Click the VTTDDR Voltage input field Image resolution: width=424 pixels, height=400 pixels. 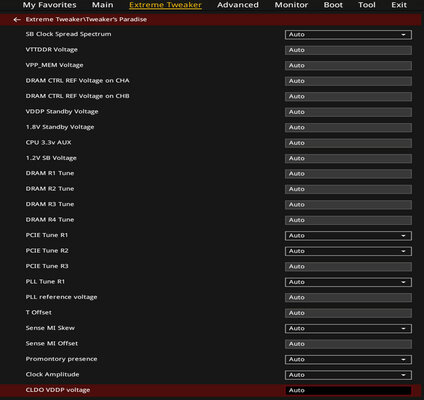click(348, 50)
